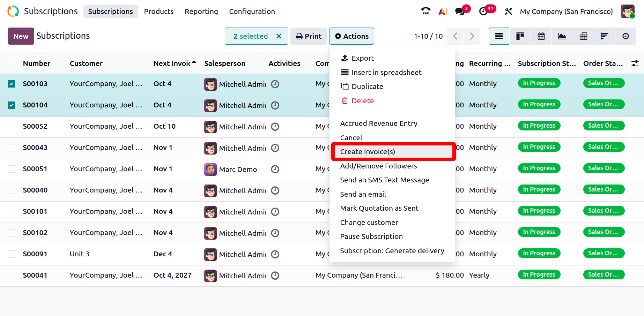Image resolution: width=644 pixels, height=316 pixels.
Task: Switch to Calendar view
Action: [541, 36]
